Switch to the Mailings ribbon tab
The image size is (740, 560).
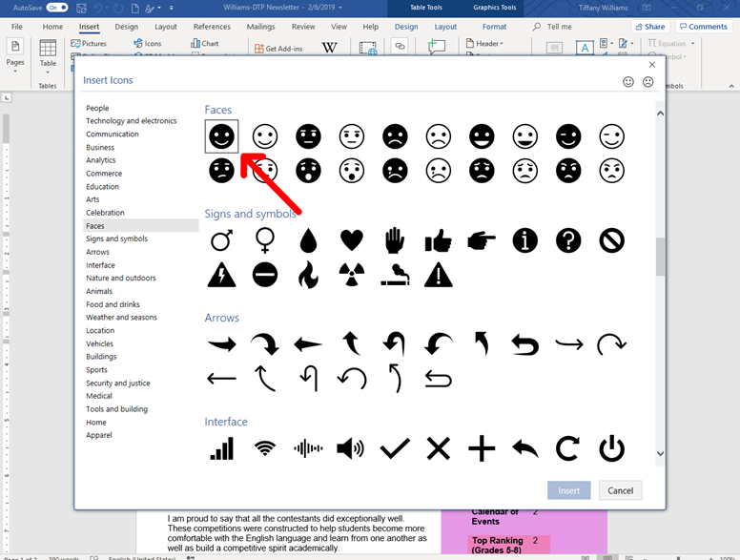pyautogui.click(x=260, y=27)
